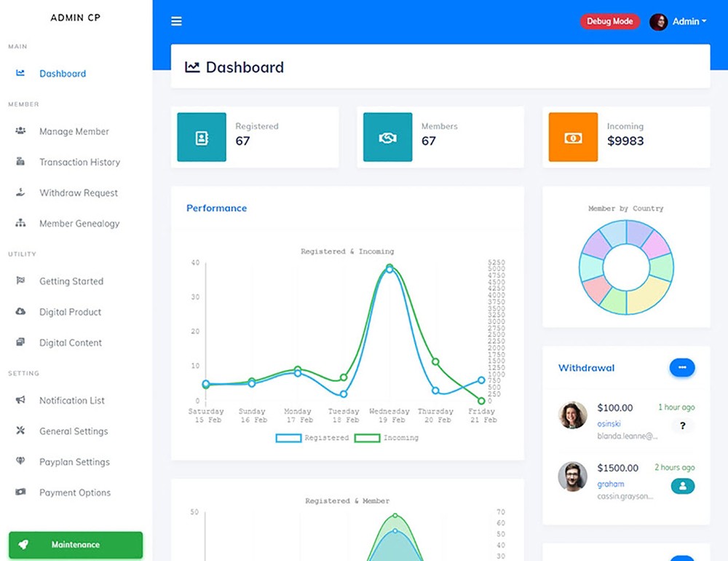Click the Member Genealogy sitemap icon
The image size is (728, 561).
point(20,224)
